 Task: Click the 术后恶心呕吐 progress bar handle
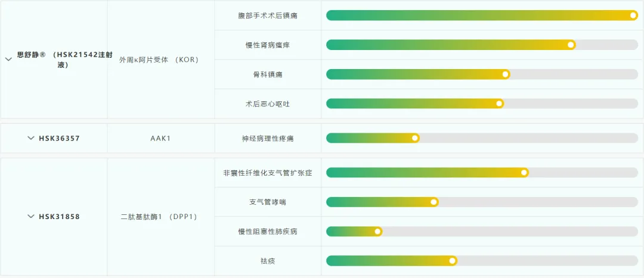(x=500, y=104)
